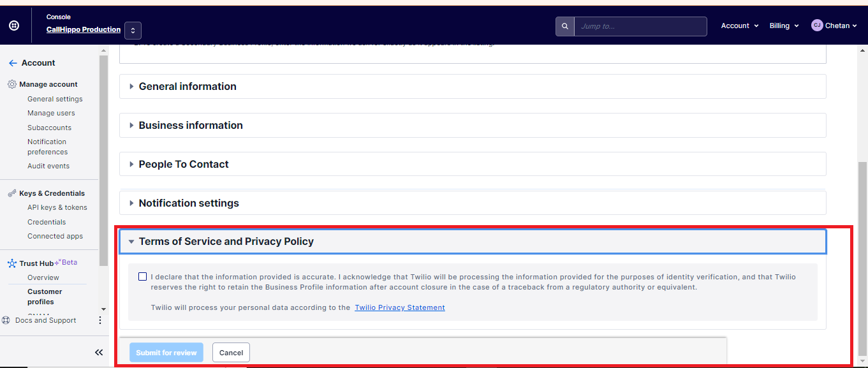Open the Twilio Privacy Statement link
The image size is (868, 368).
[400, 307]
